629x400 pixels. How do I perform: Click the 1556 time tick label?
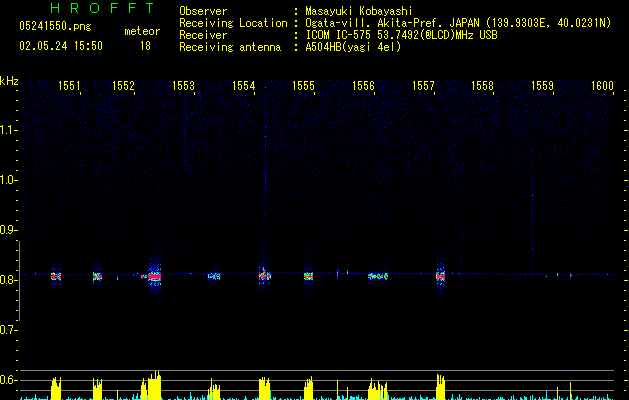[x=363, y=86]
